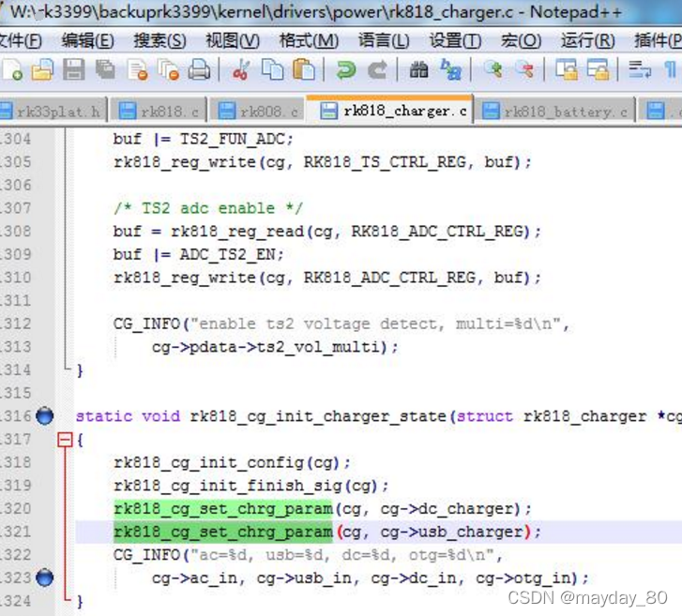Click the Zoom Out magnifier icon

click(x=524, y=70)
